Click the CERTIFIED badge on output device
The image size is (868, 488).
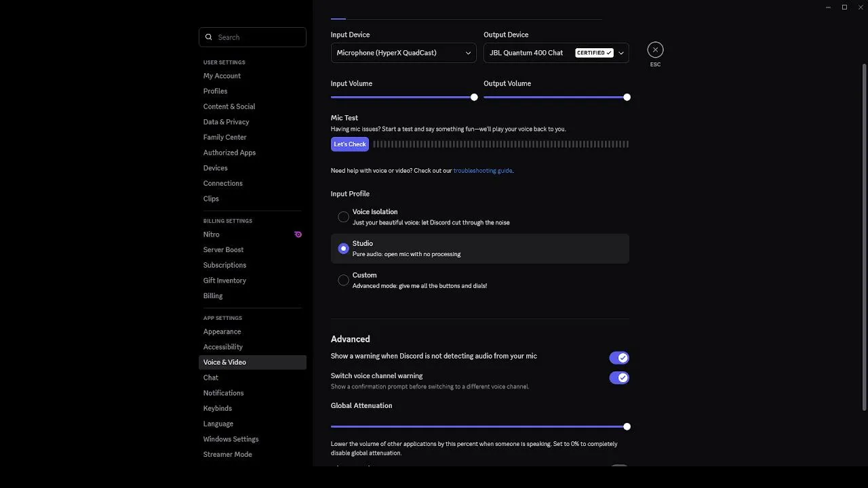(594, 53)
